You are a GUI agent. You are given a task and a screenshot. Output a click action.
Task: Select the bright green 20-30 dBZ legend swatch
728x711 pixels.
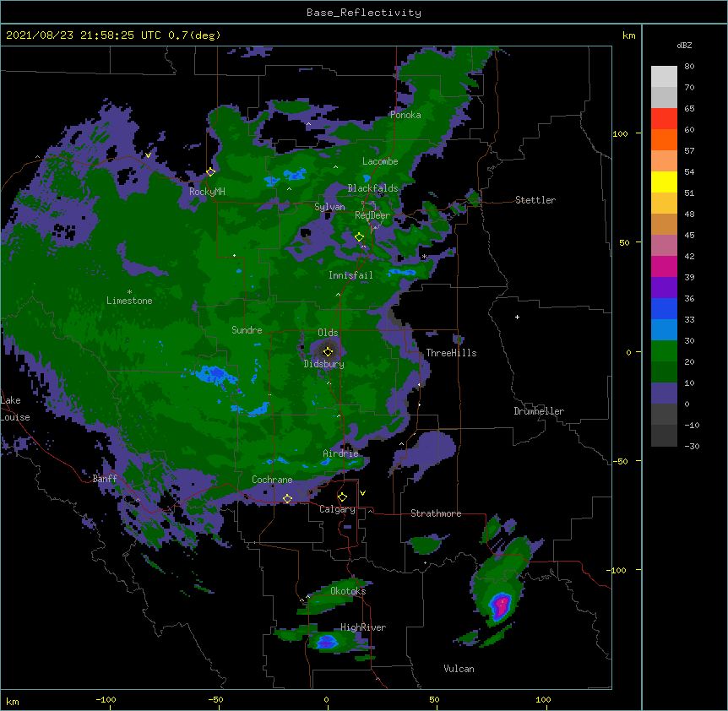tap(664, 351)
